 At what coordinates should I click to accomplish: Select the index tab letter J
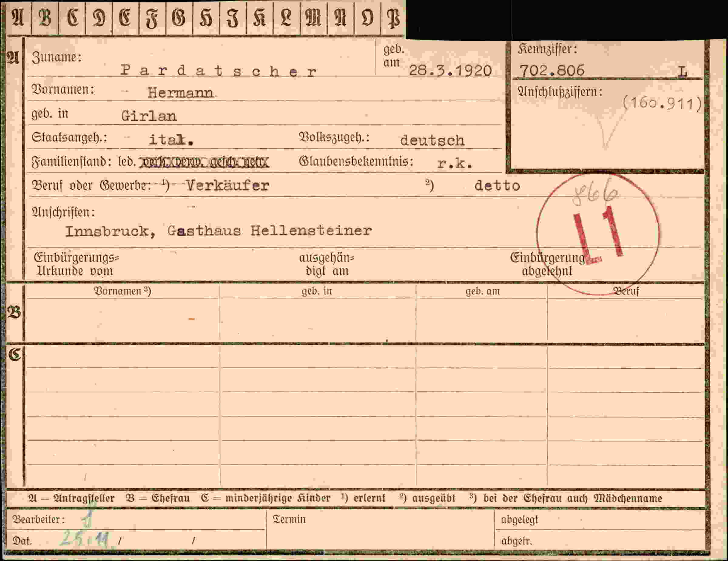pos(233,18)
